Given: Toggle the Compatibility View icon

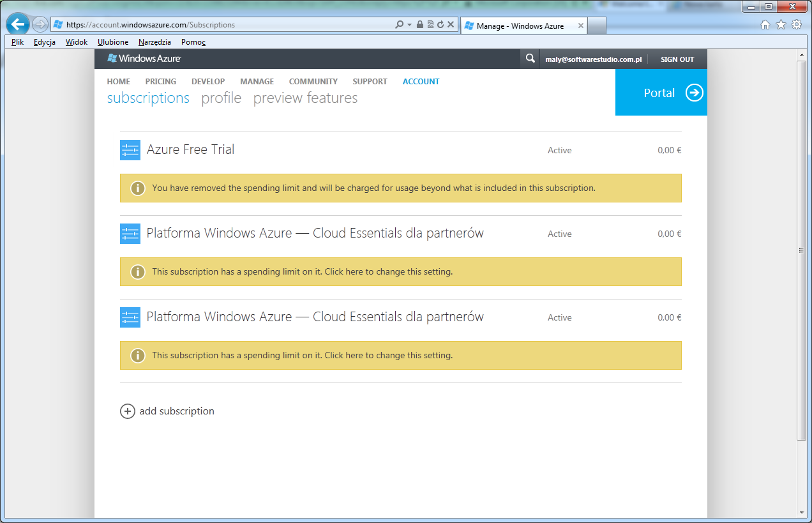Looking at the screenshot, I should 430,25.
